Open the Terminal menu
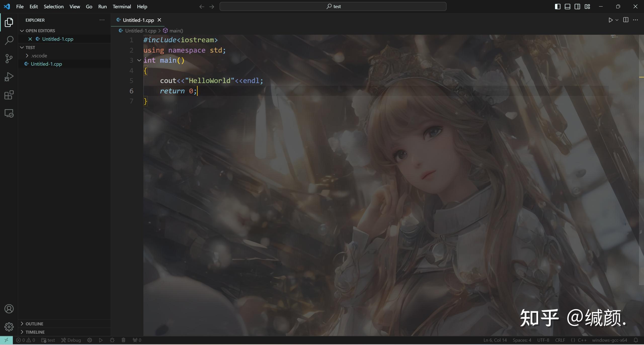 tap(122, 7)
